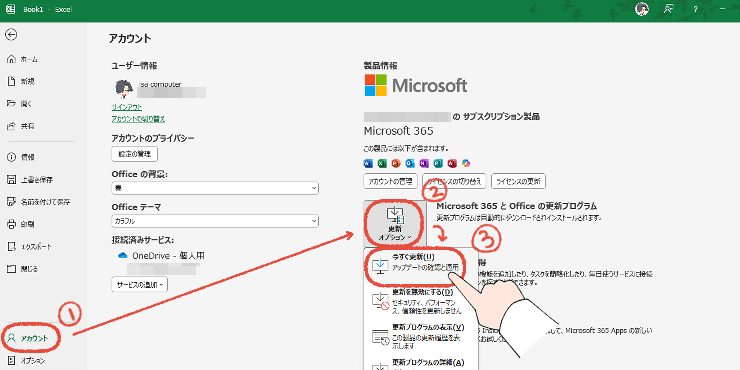Image resolution: width=740 pixels, height=370 pixels.
Task: Click the ライセンスの切り替え button
Action: pos(454,181)
